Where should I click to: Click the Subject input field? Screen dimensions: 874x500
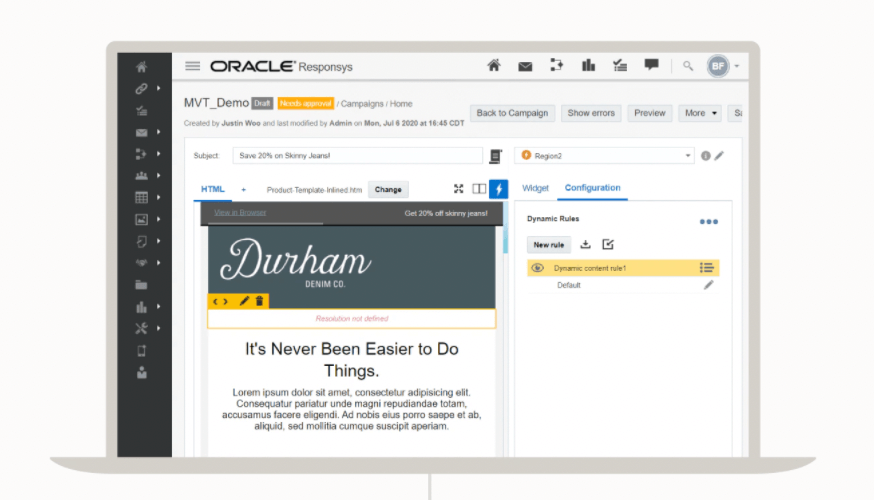coord(357,156)
